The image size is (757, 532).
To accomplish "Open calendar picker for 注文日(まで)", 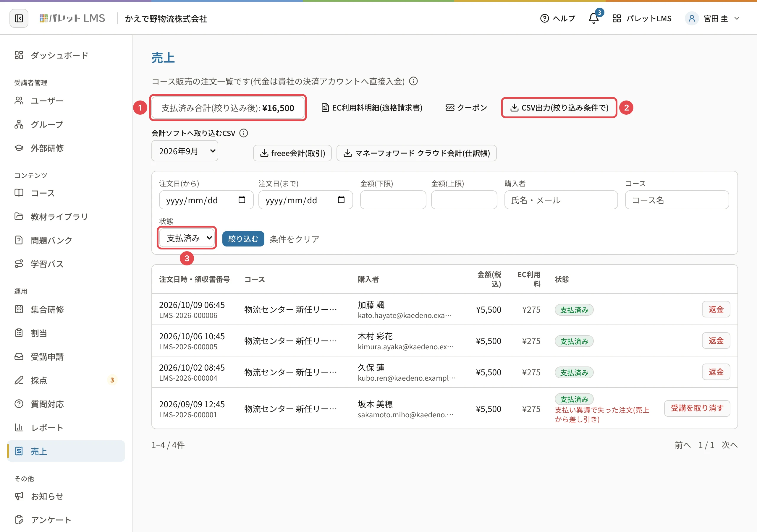I will pos(341,200).
